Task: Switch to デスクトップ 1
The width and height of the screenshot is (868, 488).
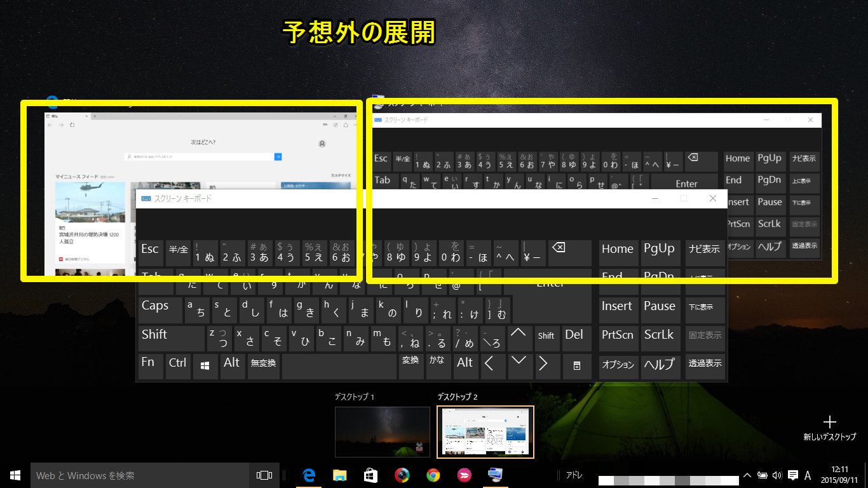Action: 383,432
